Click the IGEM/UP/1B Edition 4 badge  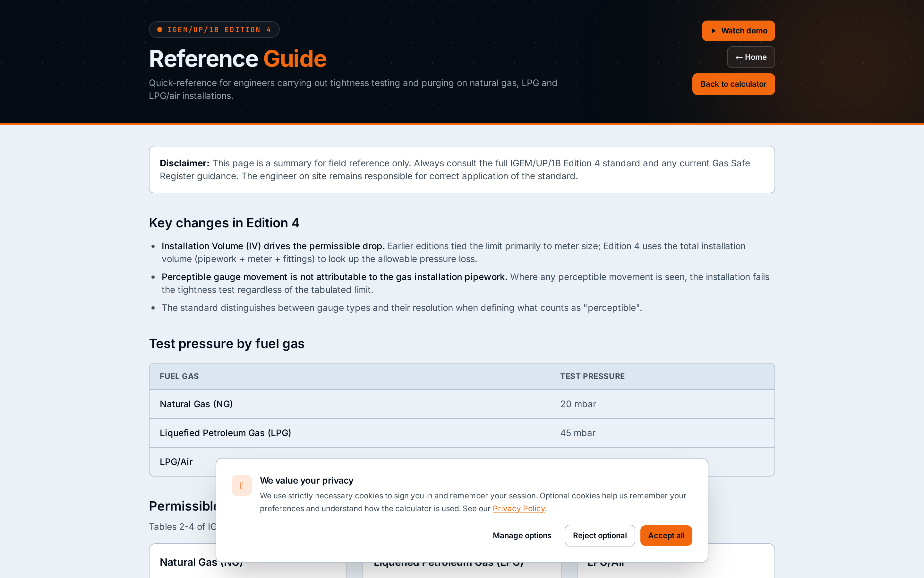coord(214,30)
